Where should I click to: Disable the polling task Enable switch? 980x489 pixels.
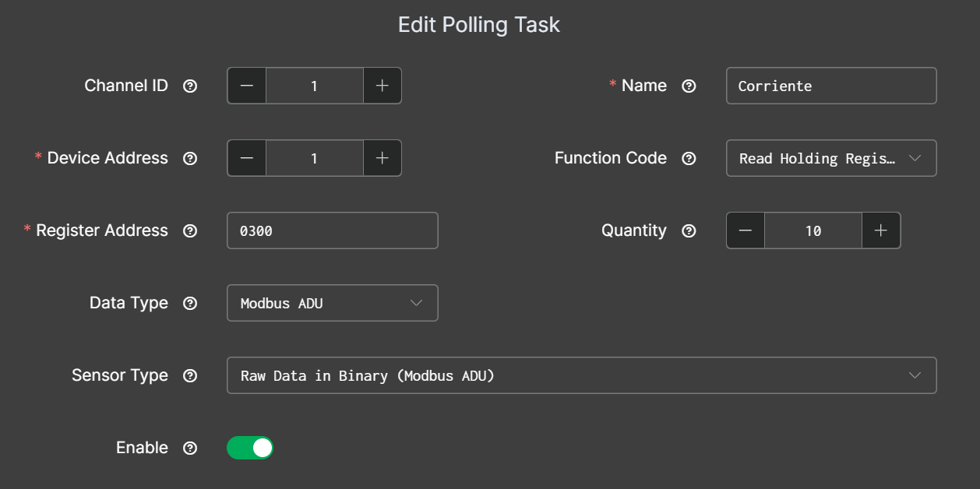250,448
